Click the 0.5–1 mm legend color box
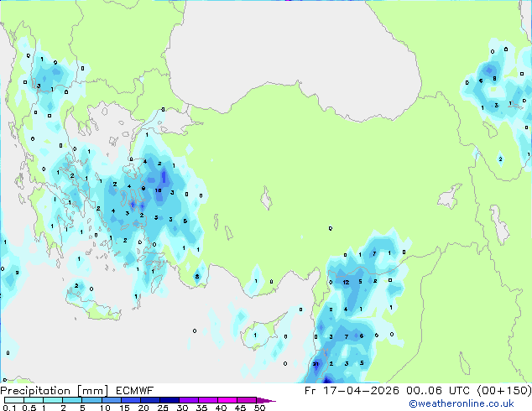The width and height of the screenshot is (532, 411). point(34,400)
